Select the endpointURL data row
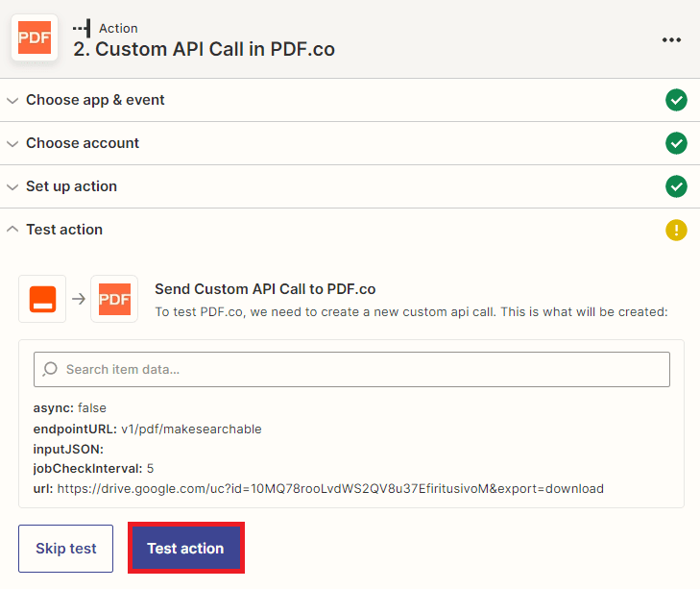 coord(147,429)
